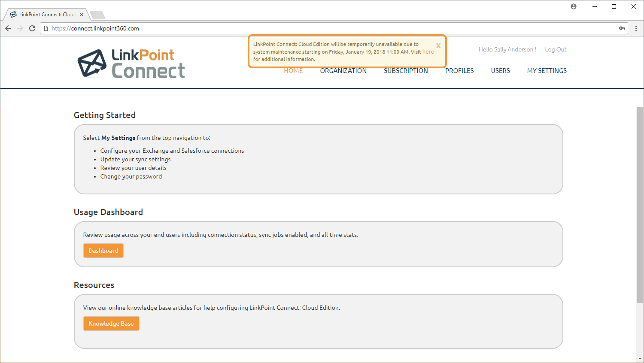Open the Dashboard button
The height and width of the screenshot is (363, 644).
tap(103, 251)
